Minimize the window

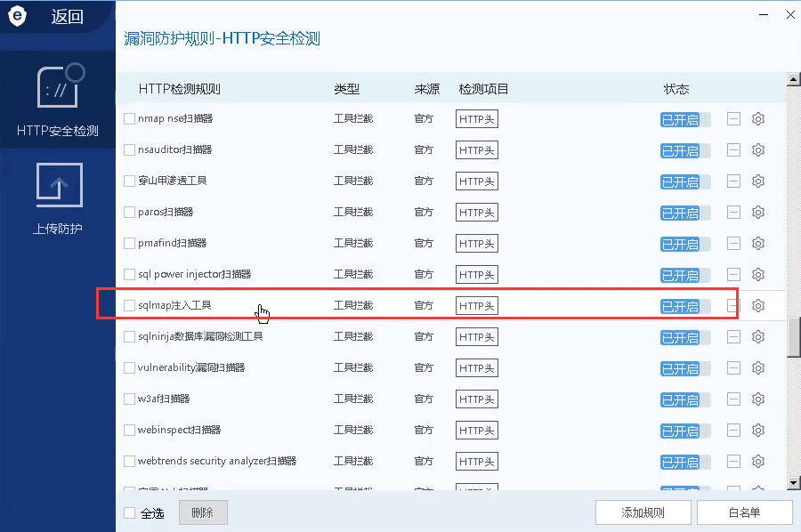coord(764,15)
